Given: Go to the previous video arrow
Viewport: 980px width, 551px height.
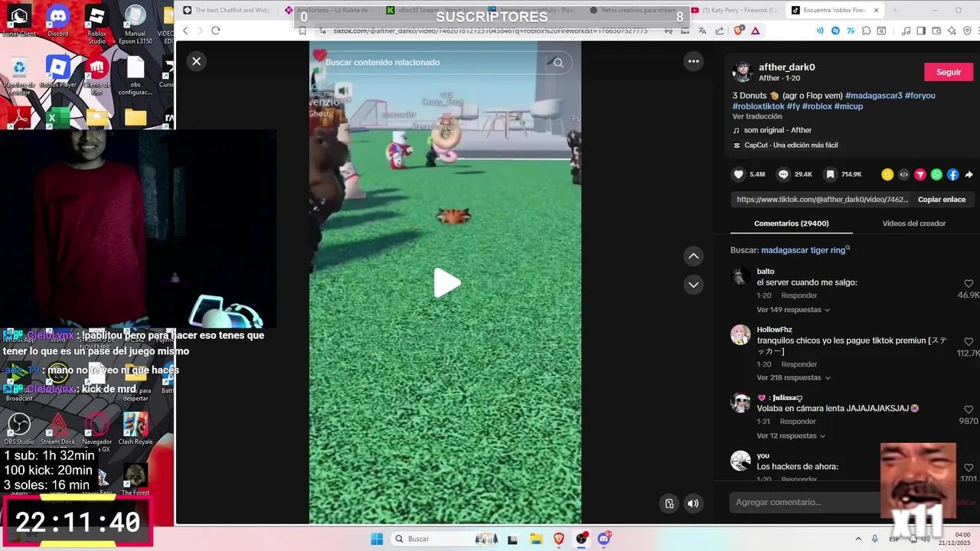Looking at the screenshot, I should pos(694,256).
